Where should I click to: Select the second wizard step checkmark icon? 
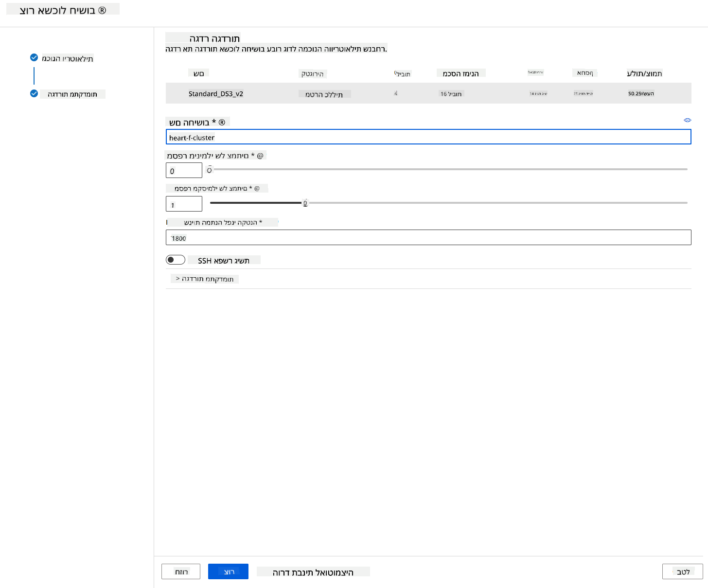pyautogui.click(x=34, y=93)
